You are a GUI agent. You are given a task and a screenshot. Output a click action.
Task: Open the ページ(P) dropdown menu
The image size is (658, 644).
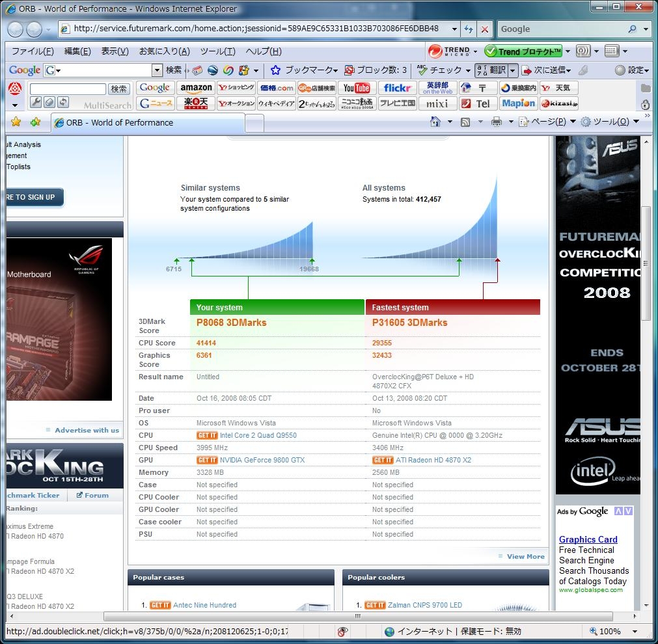pos(547,122)
